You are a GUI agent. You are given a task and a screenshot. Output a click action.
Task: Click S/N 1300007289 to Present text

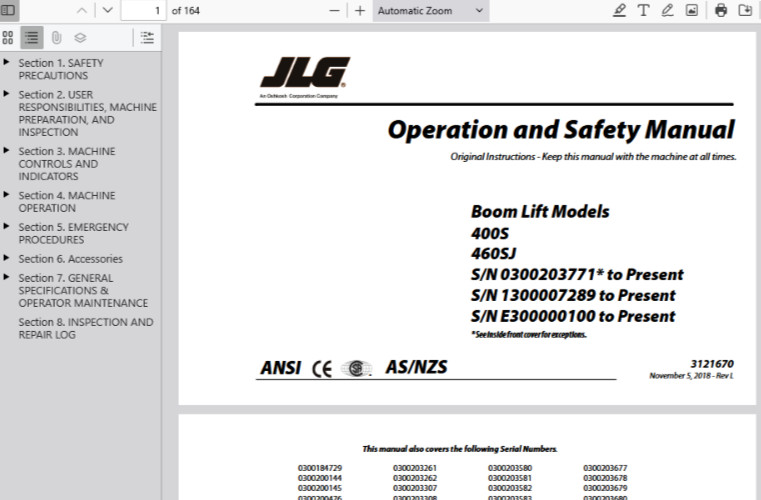tap(573, 296)
